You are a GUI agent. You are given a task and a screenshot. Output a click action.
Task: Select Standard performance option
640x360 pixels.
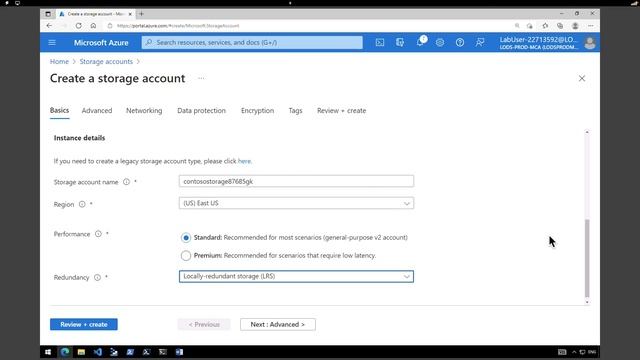pos(186,238)
